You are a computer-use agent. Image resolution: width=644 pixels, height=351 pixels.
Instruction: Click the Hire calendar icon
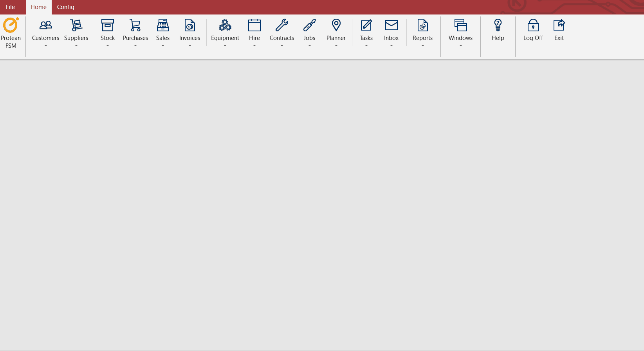click(254, 25)
